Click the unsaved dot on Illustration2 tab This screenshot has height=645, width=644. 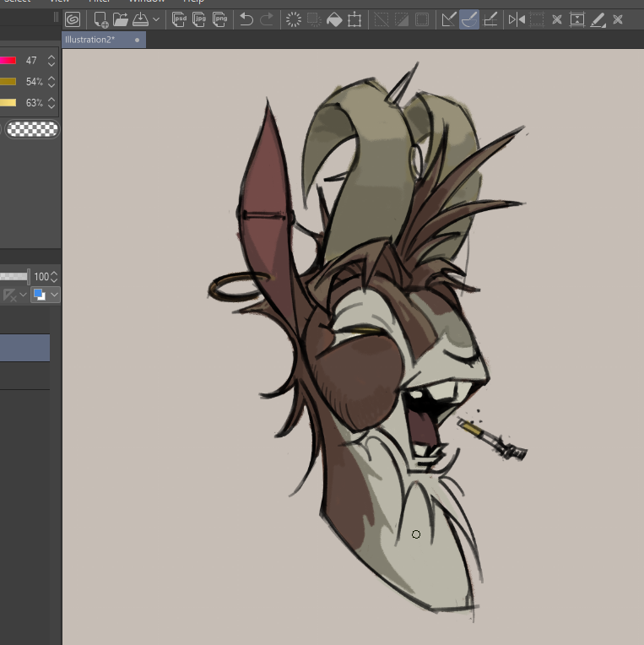137,40
